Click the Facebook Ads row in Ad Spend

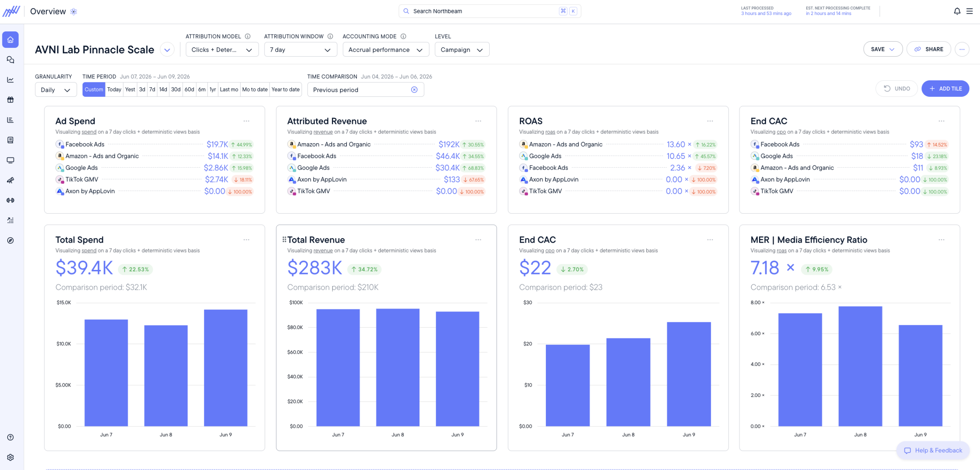point(154,144)
